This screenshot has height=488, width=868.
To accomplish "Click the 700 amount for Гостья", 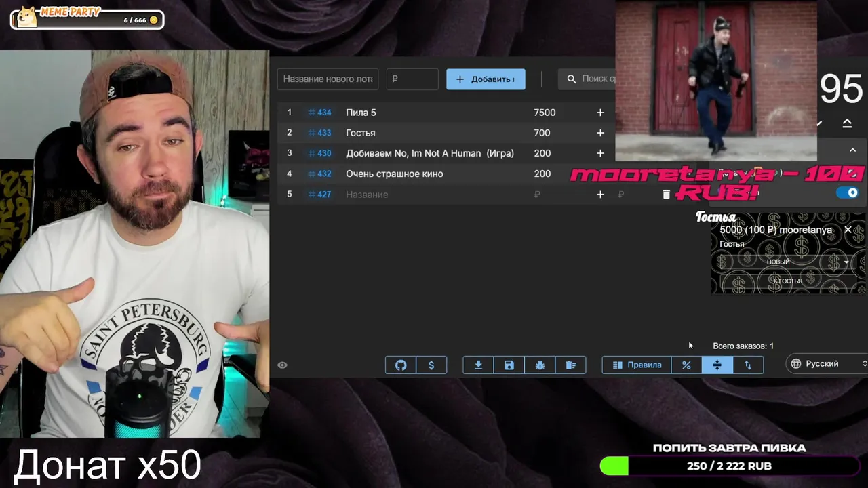I will pos(542,133).
